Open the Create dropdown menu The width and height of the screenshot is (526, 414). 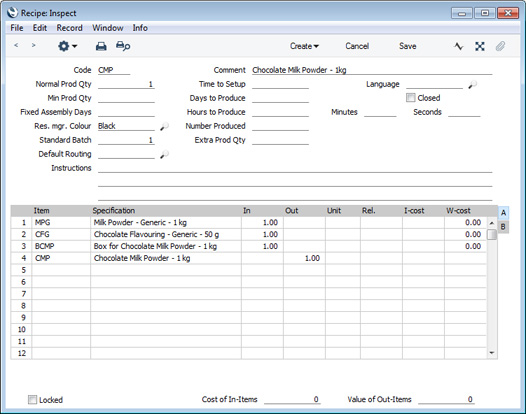304,46
